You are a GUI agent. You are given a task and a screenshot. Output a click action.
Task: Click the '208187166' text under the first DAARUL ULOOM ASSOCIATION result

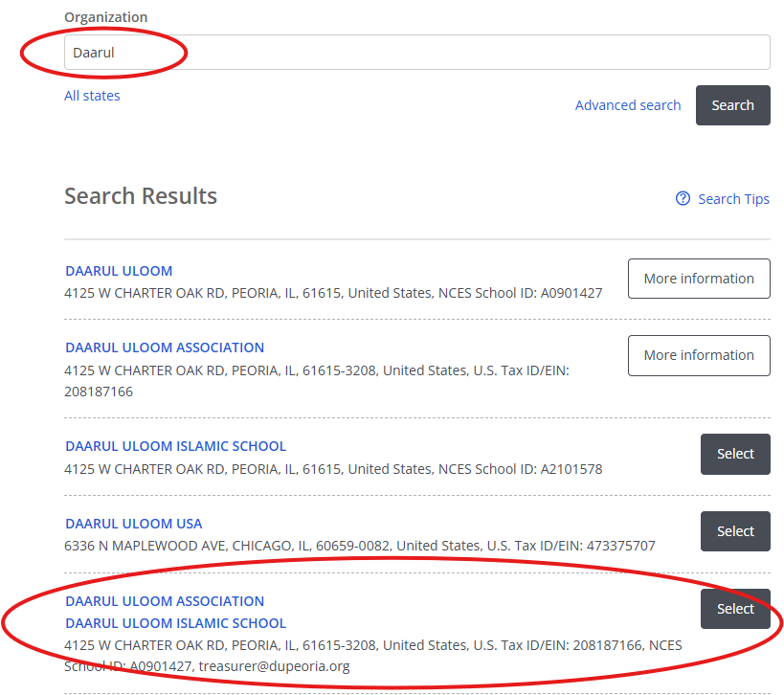click(99, 392)
